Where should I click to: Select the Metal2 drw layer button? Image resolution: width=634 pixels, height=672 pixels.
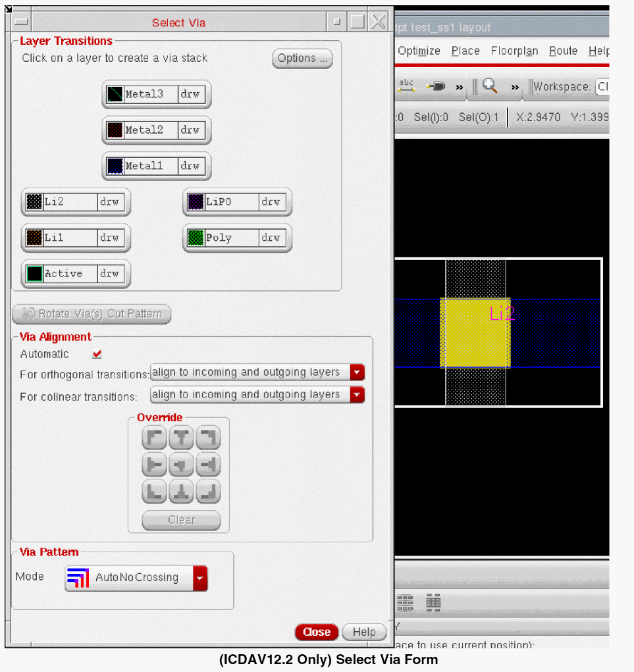[157, 130]
